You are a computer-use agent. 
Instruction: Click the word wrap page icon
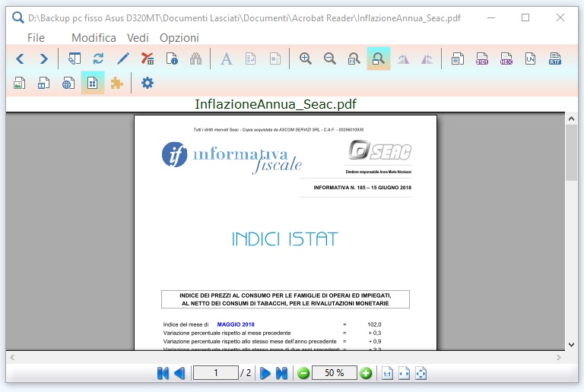(251, 58)
